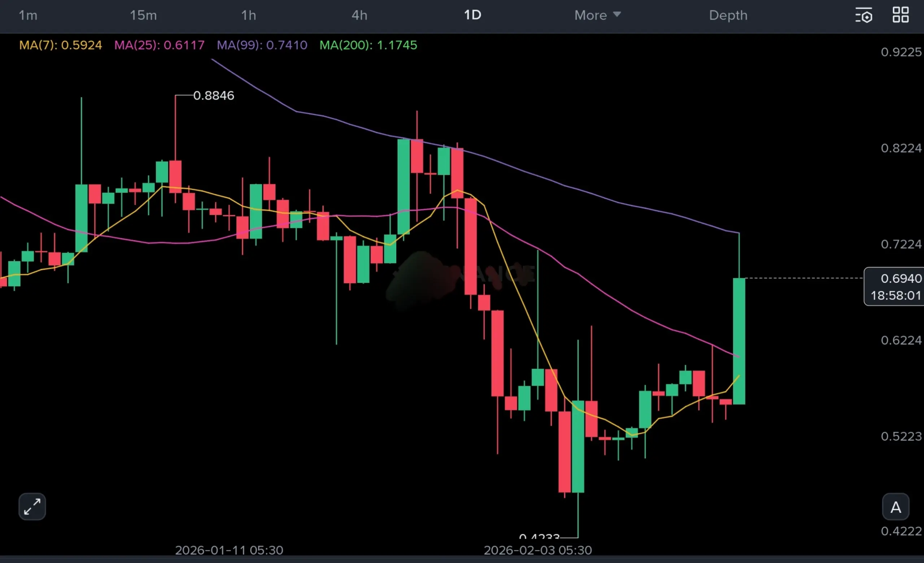
Task: Click the MA(200) indicator label
Action: tap(368, 45)
